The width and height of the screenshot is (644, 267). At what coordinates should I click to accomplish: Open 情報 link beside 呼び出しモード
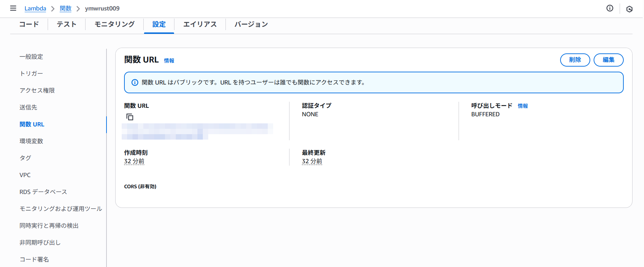click(x=523, y=106)
